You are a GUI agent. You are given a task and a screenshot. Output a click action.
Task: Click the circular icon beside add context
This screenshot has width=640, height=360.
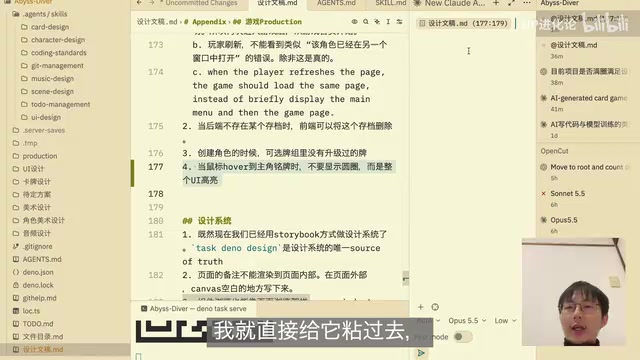[435, 307]
